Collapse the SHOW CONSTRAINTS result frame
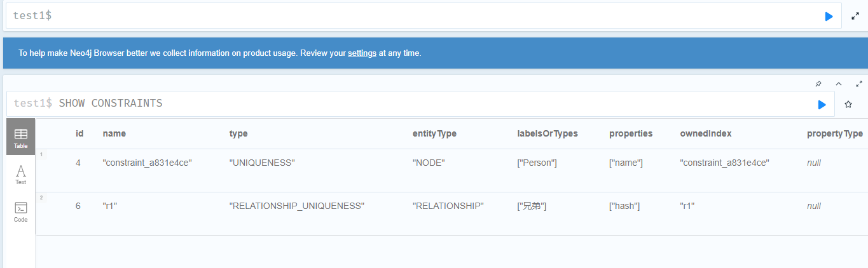 tap(838, 84)
